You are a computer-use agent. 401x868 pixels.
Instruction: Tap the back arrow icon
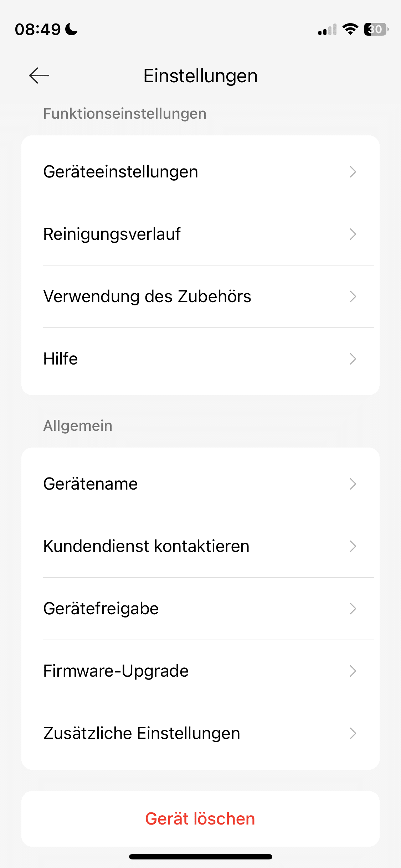pos(39,76)
